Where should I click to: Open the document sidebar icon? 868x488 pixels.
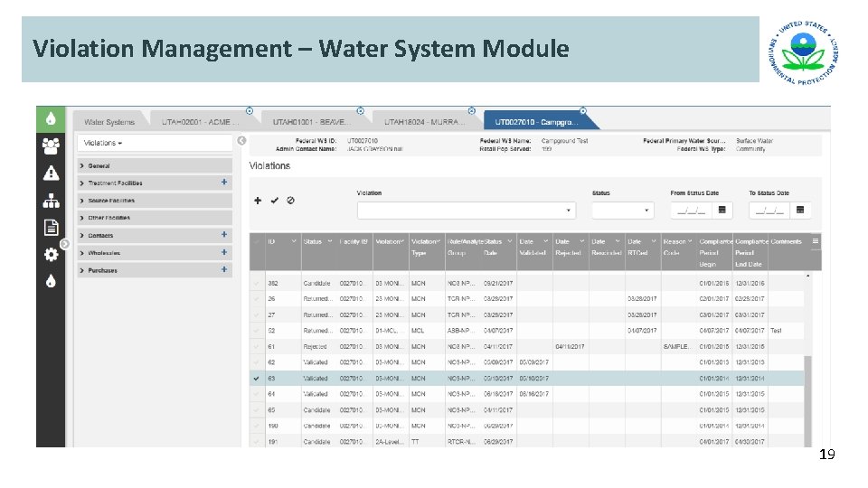[x=51, y=228]
